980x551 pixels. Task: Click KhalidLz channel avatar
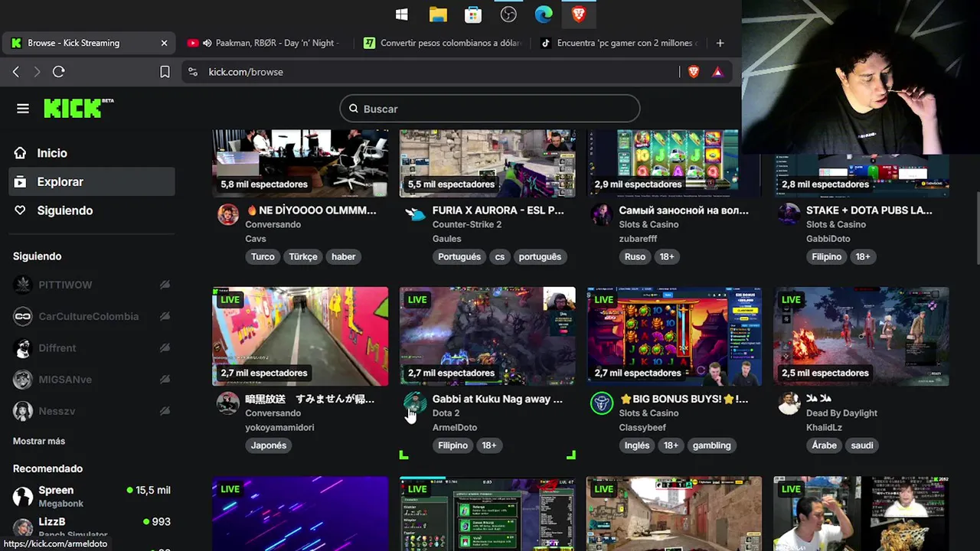pos(789,403)
